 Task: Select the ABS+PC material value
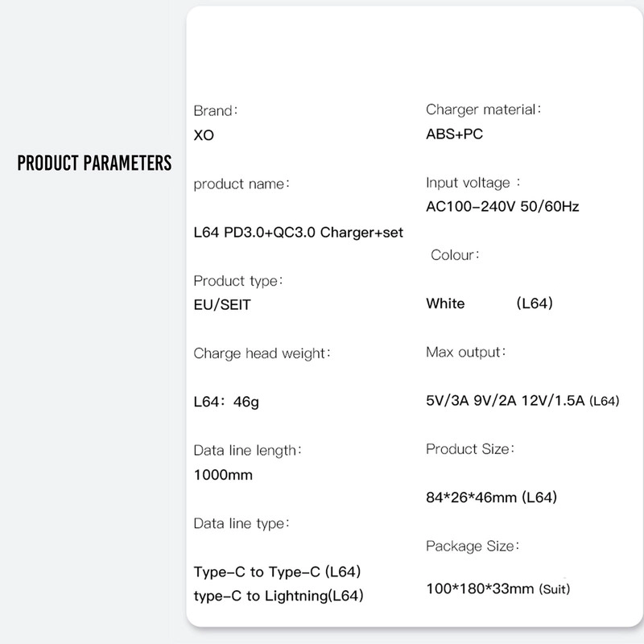[x=454, y=134]
